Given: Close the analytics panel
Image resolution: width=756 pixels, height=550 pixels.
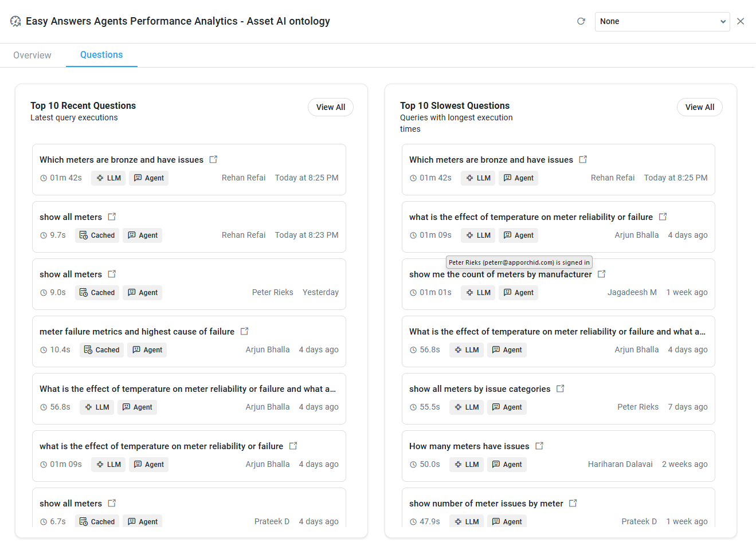Looking at the screenshot, I should click(741, 21).
